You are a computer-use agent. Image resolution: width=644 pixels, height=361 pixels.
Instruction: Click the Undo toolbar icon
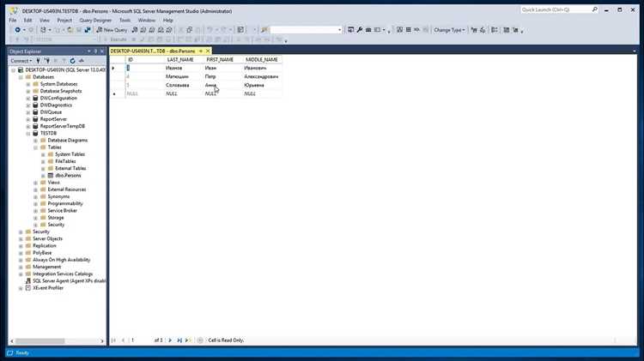point(210,30)
